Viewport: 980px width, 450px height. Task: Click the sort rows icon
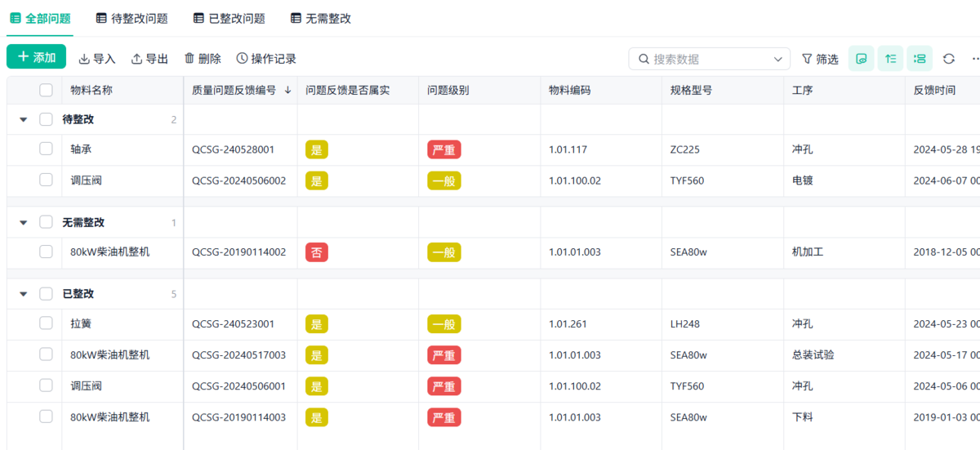pyautogui.click(x=890, y=59)
